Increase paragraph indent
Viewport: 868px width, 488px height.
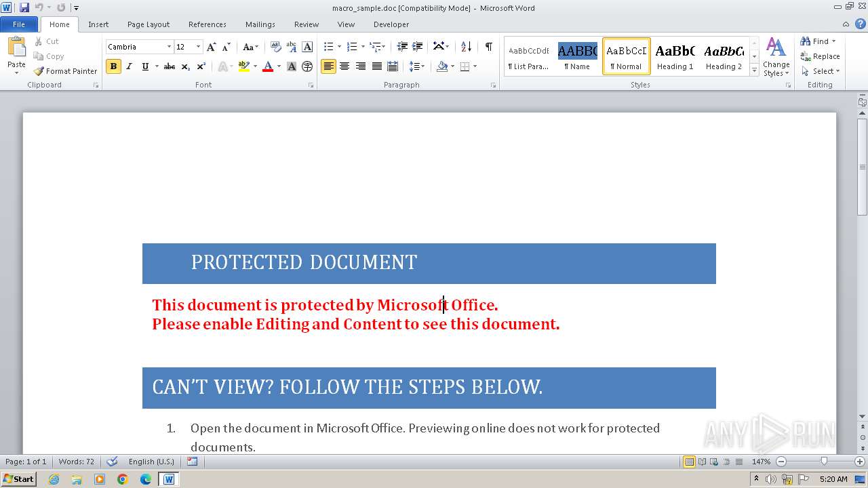(x=418, y=47)
